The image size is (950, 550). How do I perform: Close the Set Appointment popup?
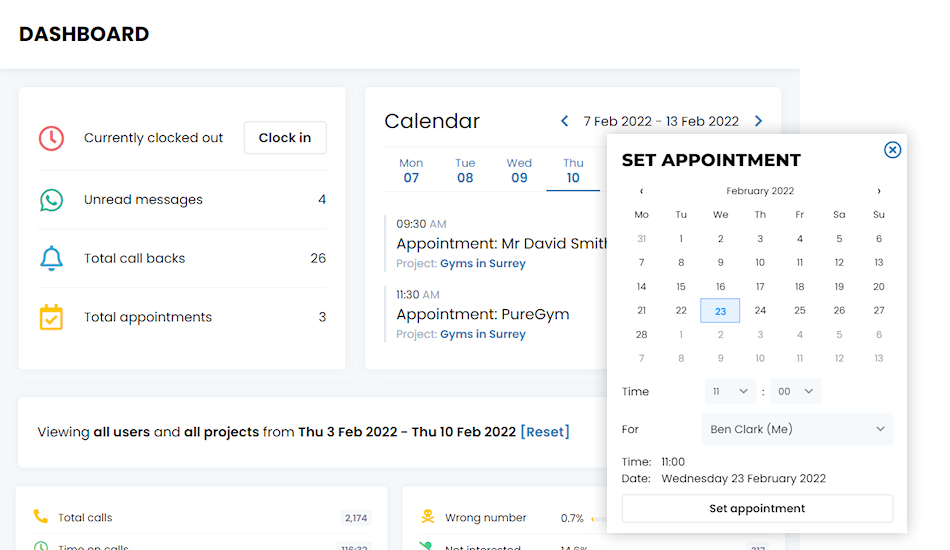892,150
